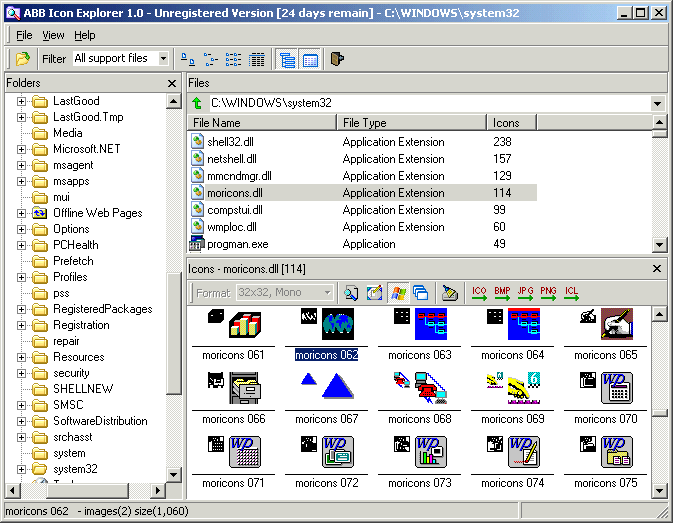673x523 pixels.
Task: Open the Help menu
Action: click(85, 35)
